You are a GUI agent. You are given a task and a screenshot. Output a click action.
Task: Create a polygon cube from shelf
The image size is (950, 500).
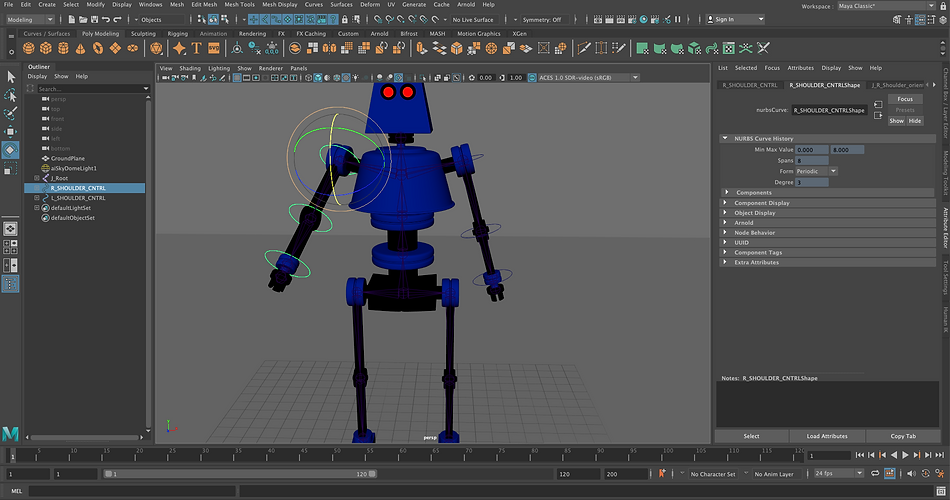(x=46, y=48)
